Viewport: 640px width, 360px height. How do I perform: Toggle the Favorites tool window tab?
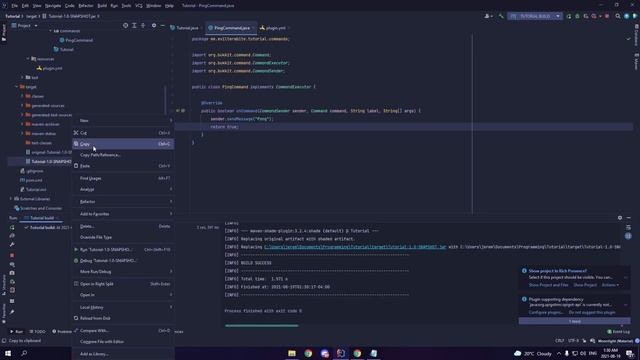(x=4, y=313)
